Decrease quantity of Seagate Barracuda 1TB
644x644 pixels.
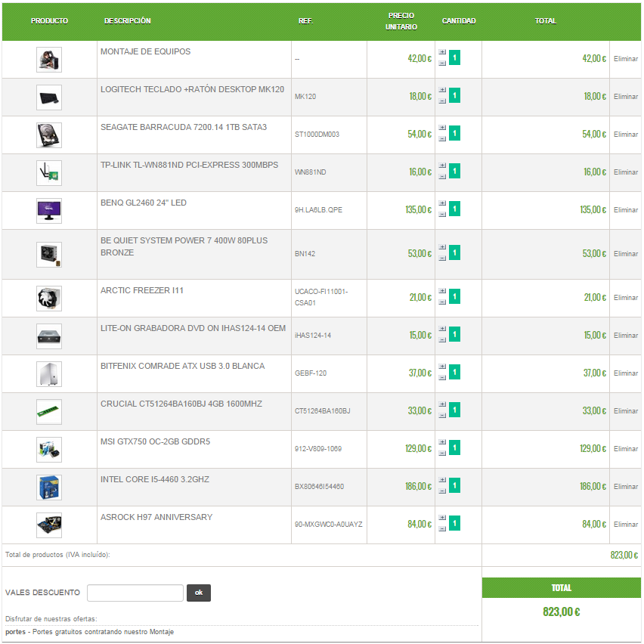pos(442,139)
